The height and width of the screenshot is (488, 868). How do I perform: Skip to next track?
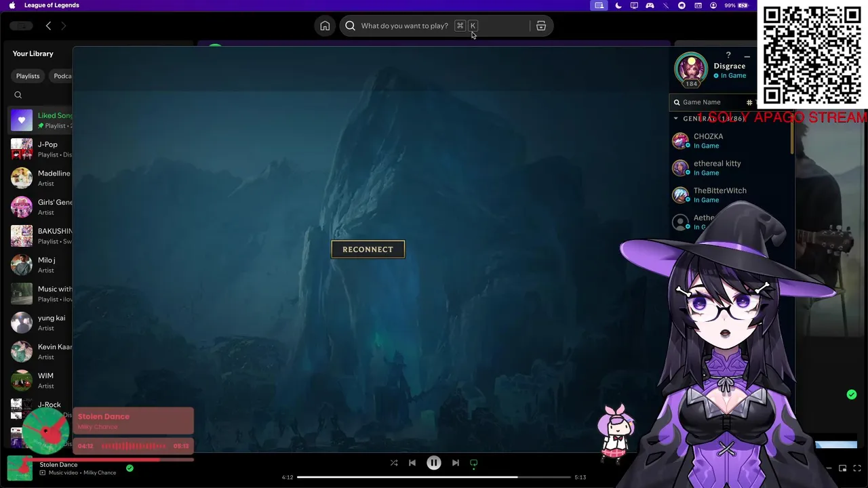point(456,463)
